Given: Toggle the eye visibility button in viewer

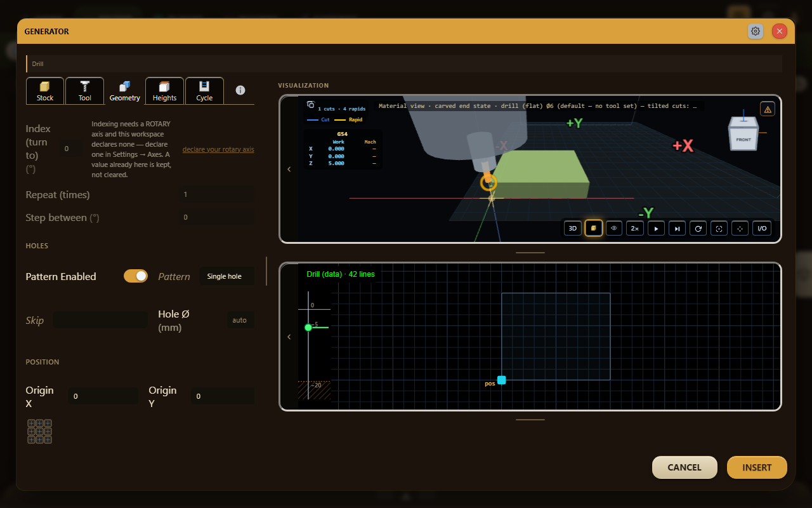Looking at the screenshot, I should 614,229.
